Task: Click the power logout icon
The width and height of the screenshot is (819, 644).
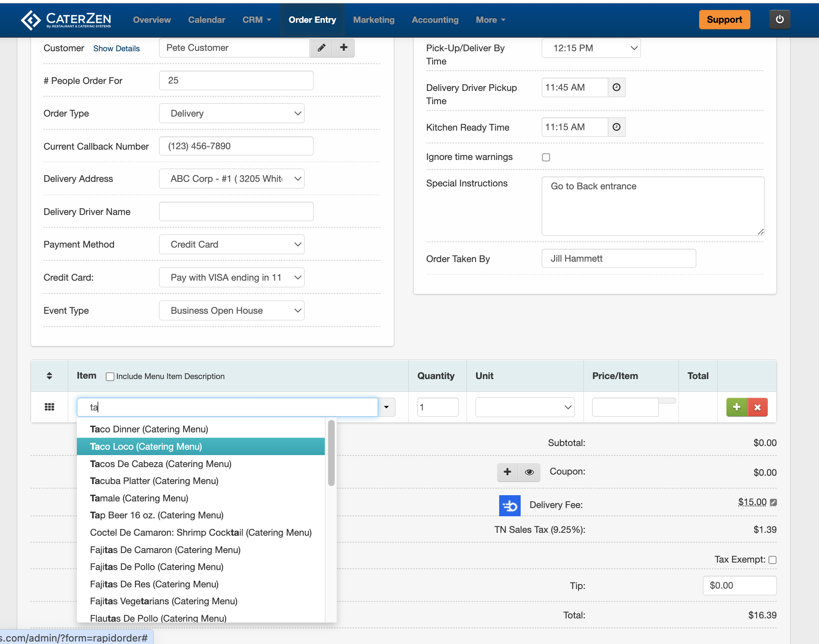Action: [779, 19]
